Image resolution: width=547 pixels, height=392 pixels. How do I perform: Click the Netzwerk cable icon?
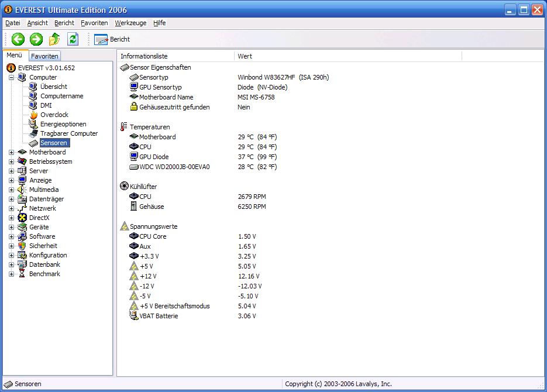pyautogui.click(x=22, y=208)
